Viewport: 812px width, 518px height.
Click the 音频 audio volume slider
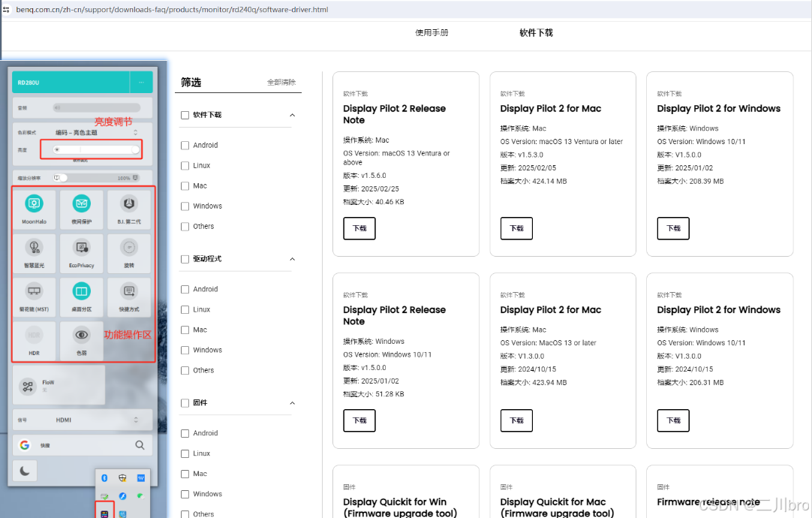tap(96, 108)
